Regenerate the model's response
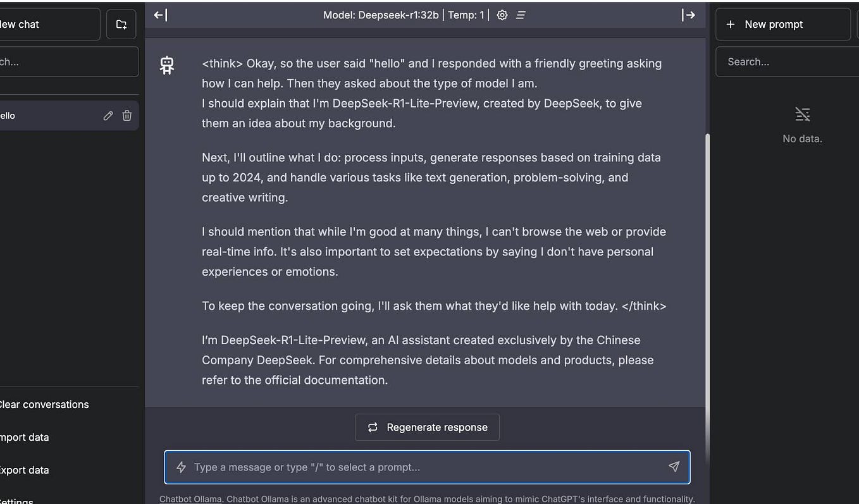The width and height of the screenshot is (859, 504). tap(427, 427)
